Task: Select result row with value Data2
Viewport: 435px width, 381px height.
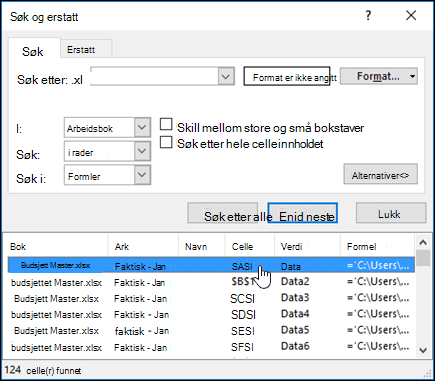Action: (x=211, y=282)
